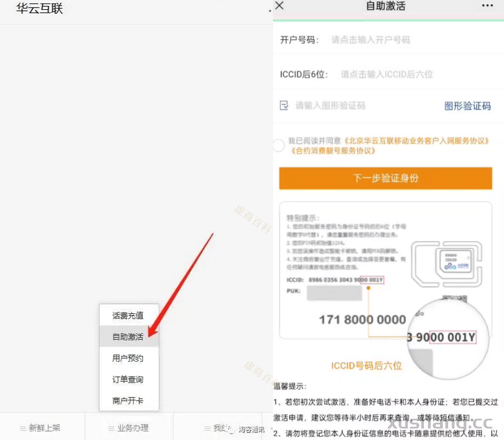The width and height of the screenshot is (504, 440).
Task: Choose 用户预约 in the popup menu
Action: [x=128, y=358]
